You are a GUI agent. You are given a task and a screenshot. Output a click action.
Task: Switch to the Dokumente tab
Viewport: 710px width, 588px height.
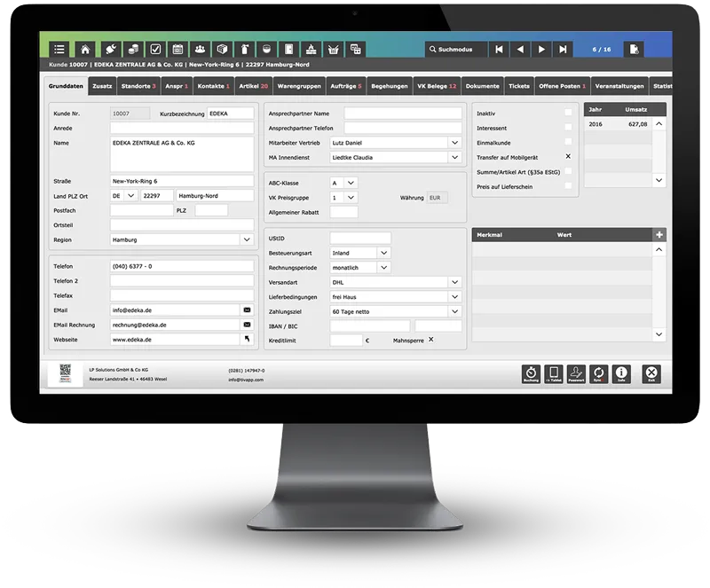(x=482, y=86)
